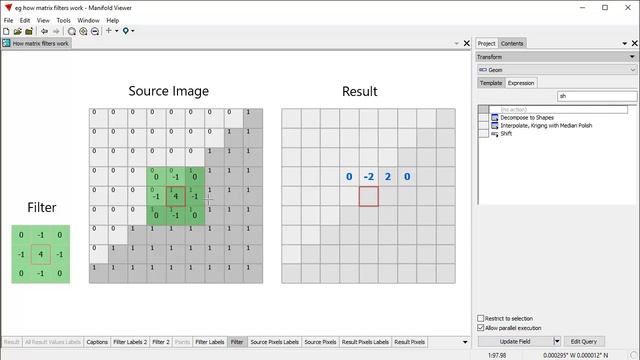Viewport: 640px width, 360px height.
Task: Toggle the All Result Values Labels layer
Action: 53,342
